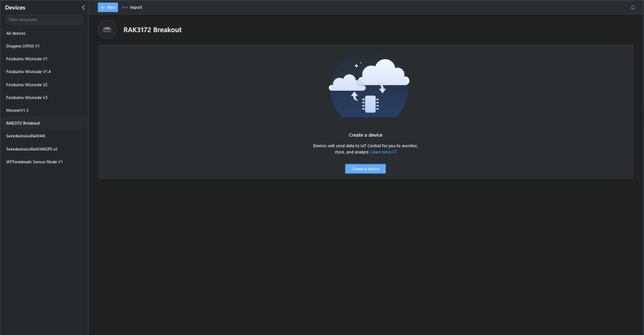
Task: Click the Learn more link
Action: (x=383, y=152)
